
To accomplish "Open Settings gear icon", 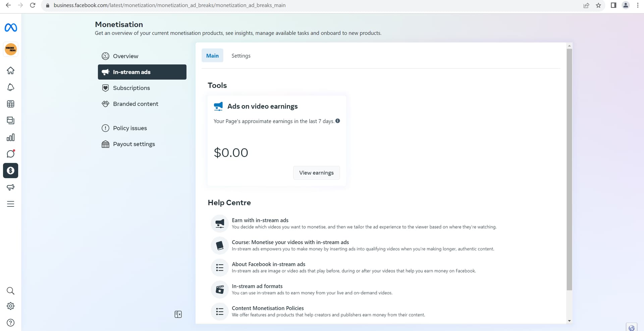I will (11, 306).
